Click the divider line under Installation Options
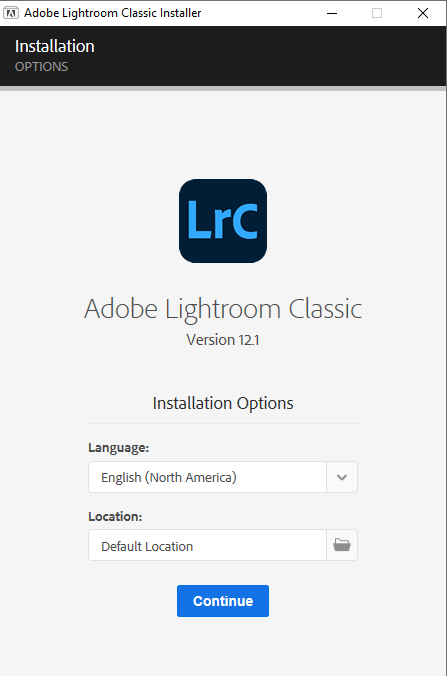The height and width of the screenshot is (676, 447). [223, 423]
